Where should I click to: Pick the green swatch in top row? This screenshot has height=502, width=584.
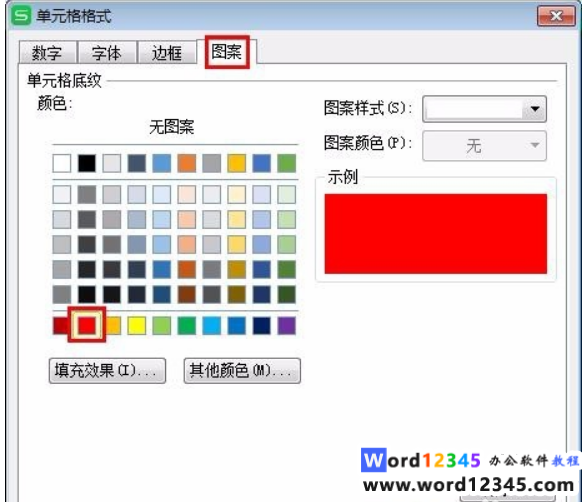coord(286,163)
